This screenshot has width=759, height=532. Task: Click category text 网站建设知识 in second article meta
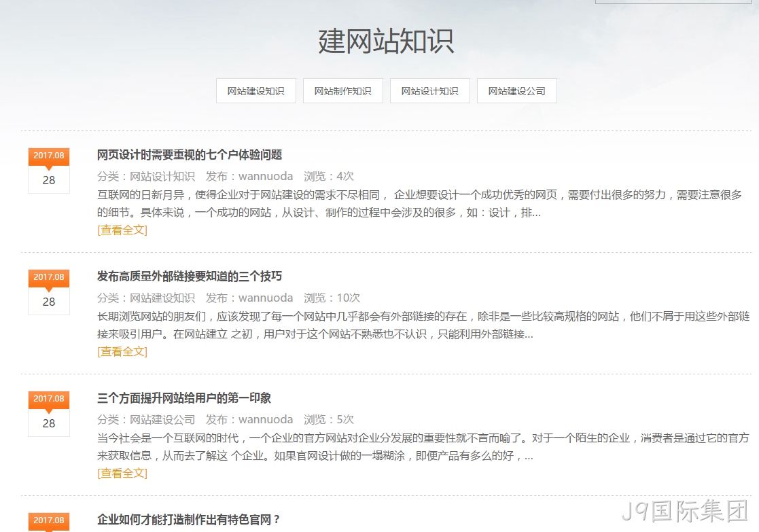click(162, 298)
